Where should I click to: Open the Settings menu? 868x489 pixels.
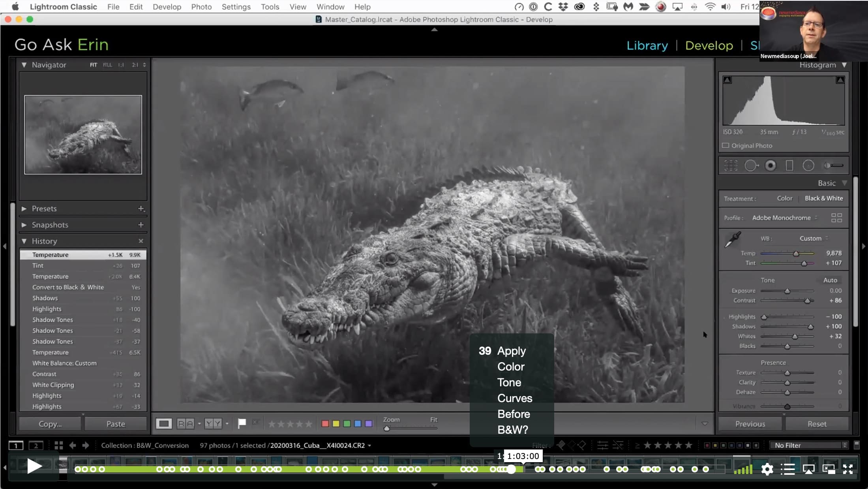click(236, 7)
